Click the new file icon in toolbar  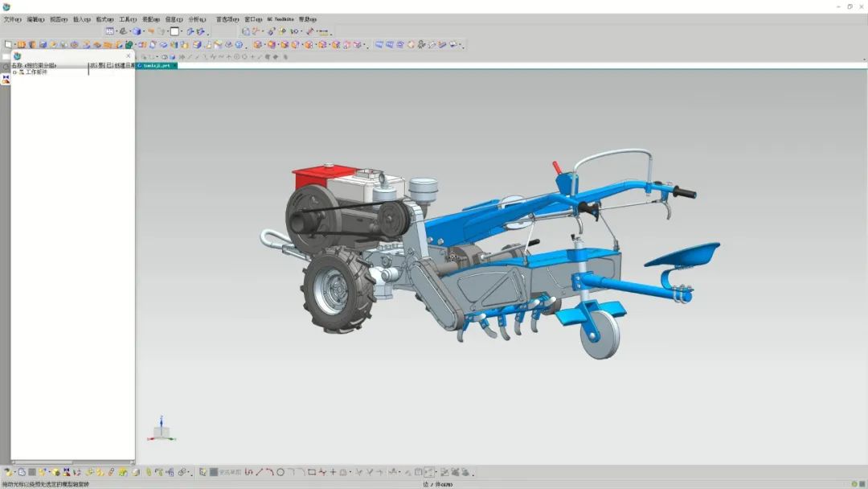coord(8,45)
